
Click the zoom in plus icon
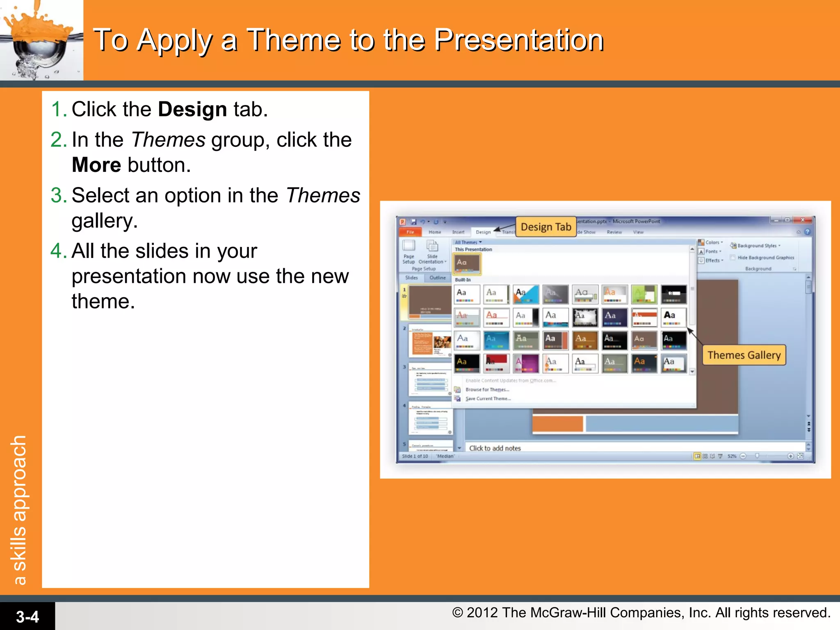tap(790, 456)
